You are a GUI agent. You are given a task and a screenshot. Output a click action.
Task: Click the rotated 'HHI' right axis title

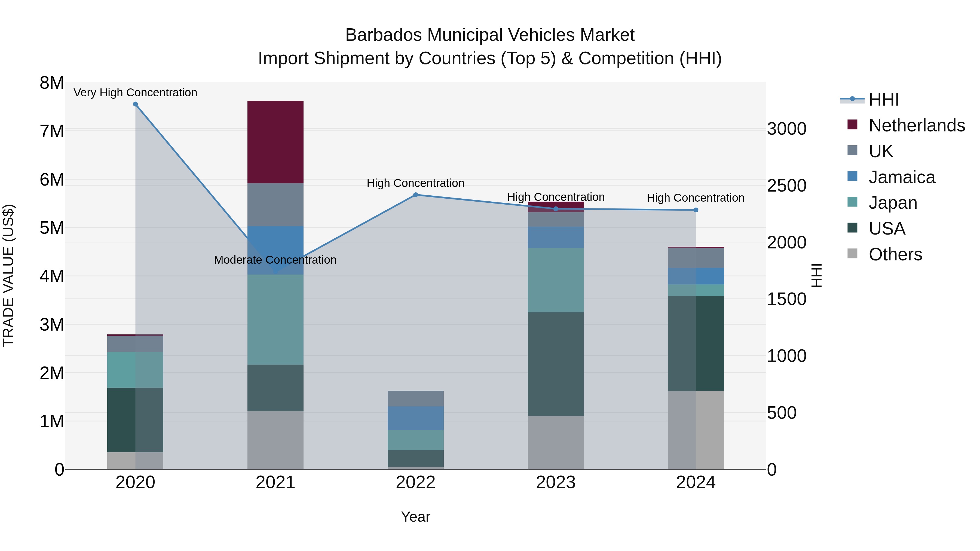coord(816,275)
